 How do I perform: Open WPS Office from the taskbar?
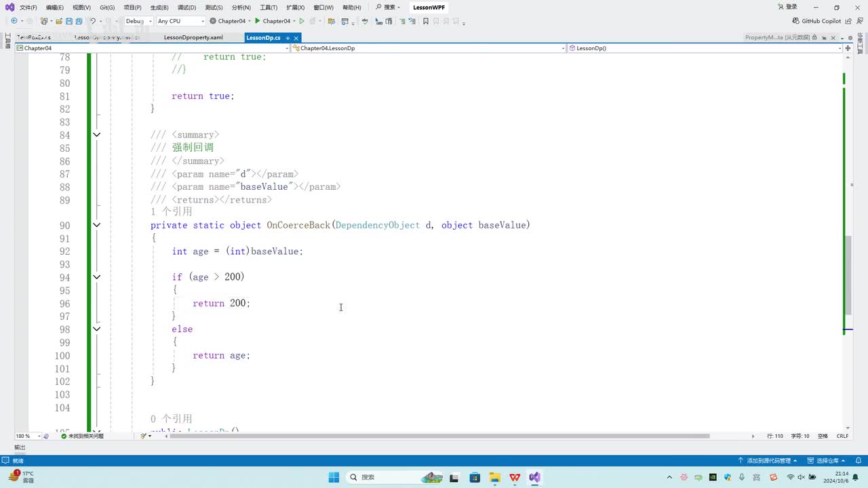515,477
